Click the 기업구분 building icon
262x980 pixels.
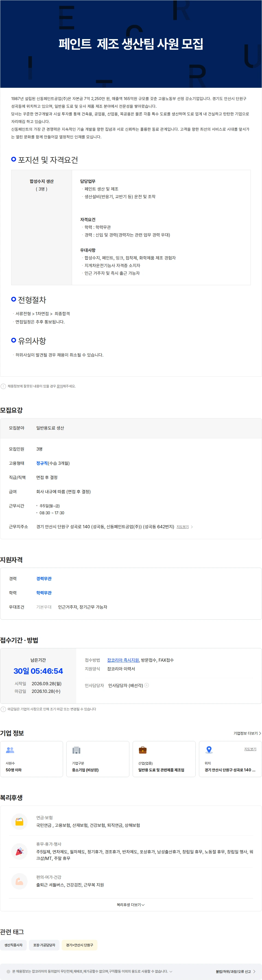click(x=76, y=750)
